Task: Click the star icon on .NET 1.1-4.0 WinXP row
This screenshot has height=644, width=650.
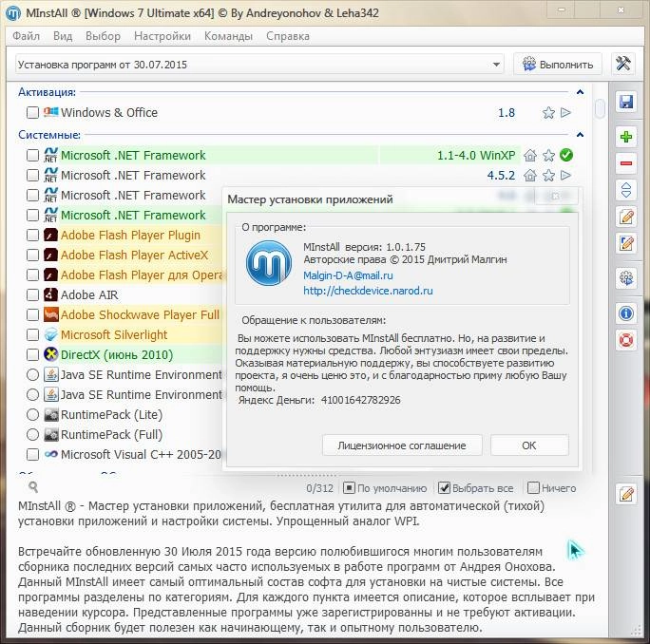Action: point(548,156)
